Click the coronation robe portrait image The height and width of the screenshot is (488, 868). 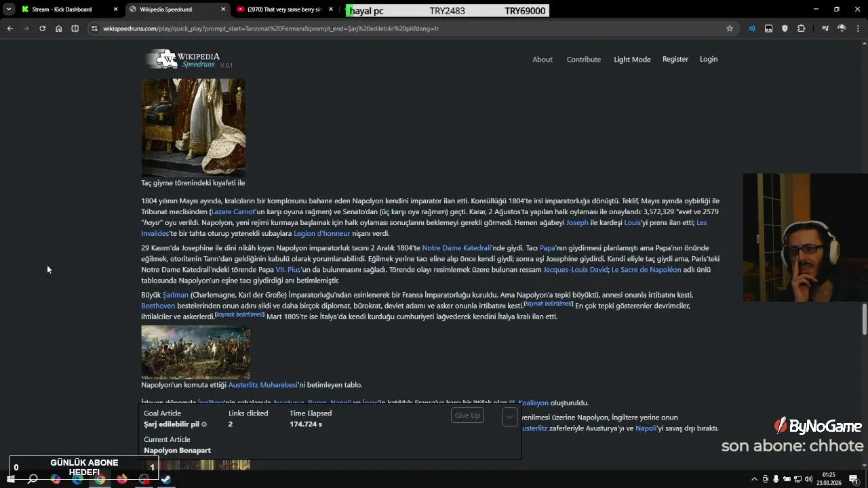pyautogui.click(x=193, y=127)
